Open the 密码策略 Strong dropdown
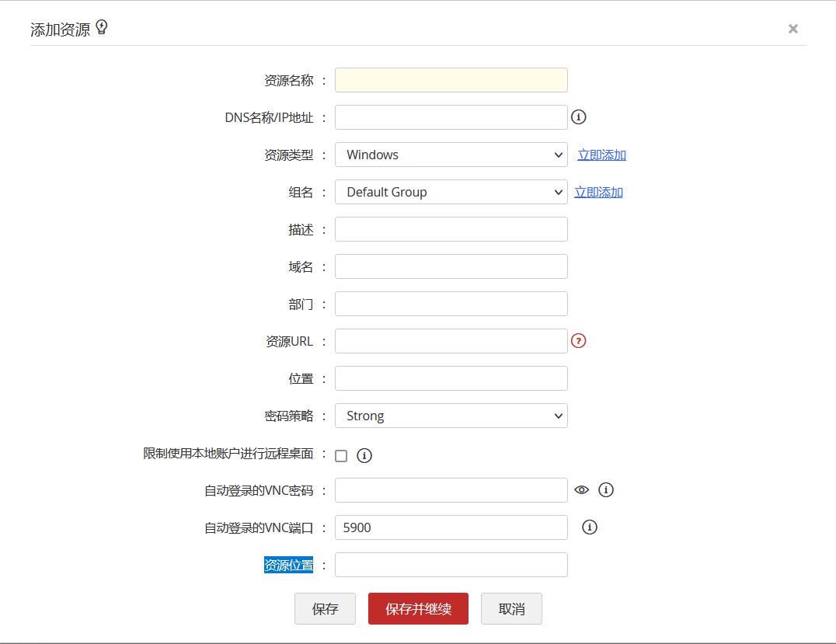The height and width of the screenshot is (644, 836). tap(451, 416)
